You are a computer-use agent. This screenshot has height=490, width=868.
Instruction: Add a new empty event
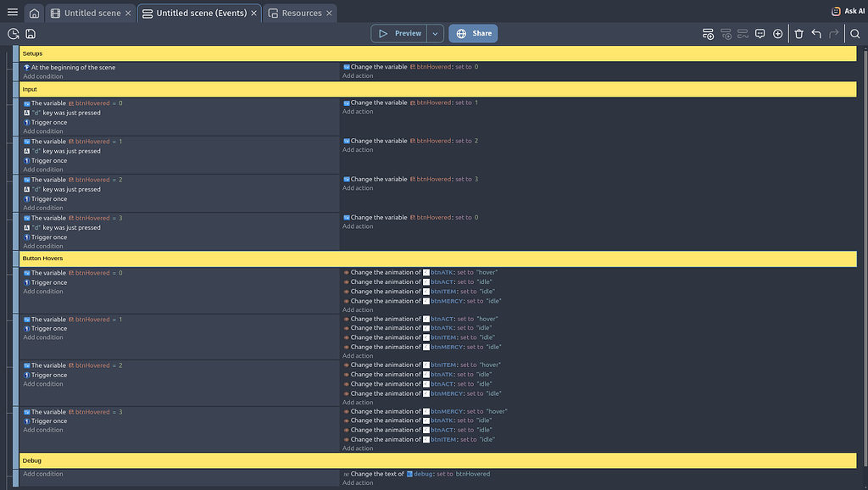(x=708, y=34)
